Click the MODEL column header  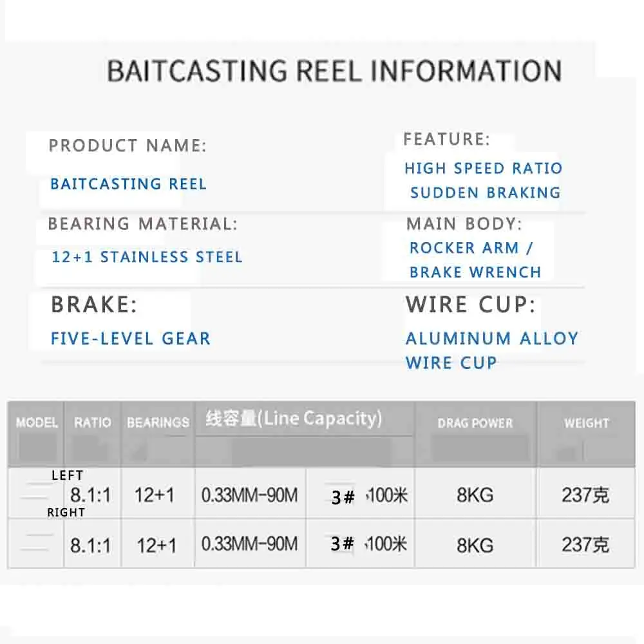(37, 422)
